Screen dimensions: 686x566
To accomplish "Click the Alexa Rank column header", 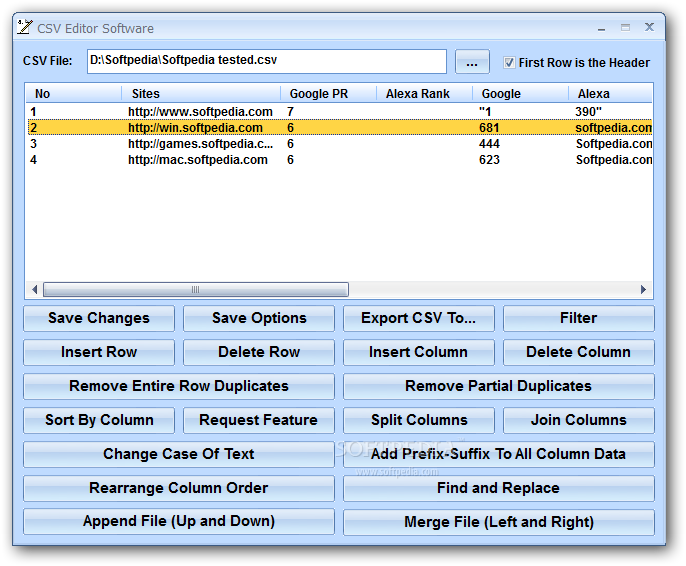I will coord(424,94).
